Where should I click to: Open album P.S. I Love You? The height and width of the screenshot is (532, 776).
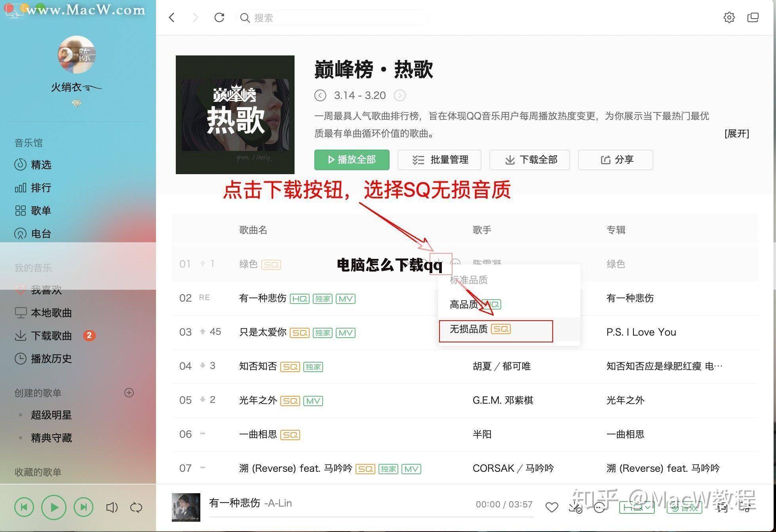tap(641, 332)
